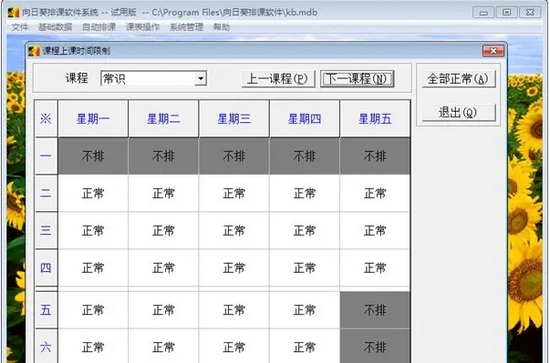Click 正常 cell for 星期二 period 二
550x363 pixels.
(x=163, y=193)
